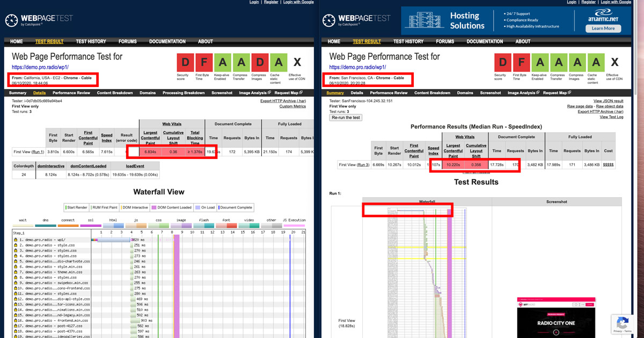This screenshot has width=644, height=338.
Task: Click the red D Compress Images grade
Action: pyautogui.click(x=260, y=62)
